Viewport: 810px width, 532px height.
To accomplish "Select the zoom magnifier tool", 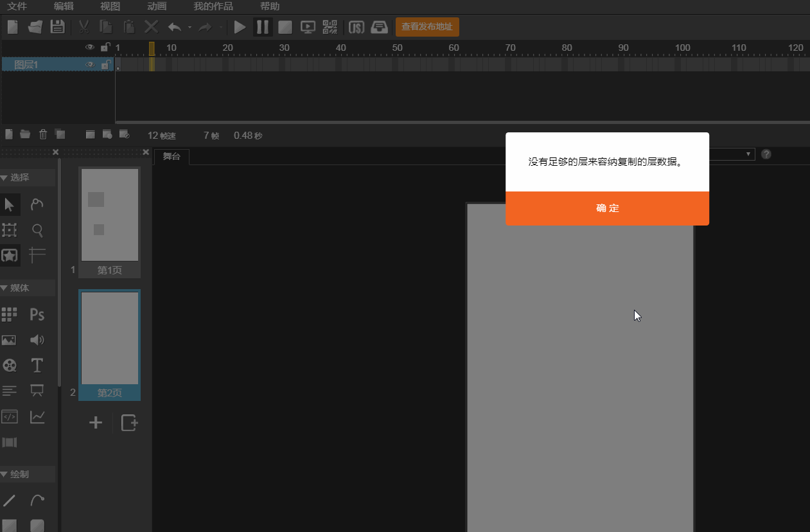I will tap(37, 230).
